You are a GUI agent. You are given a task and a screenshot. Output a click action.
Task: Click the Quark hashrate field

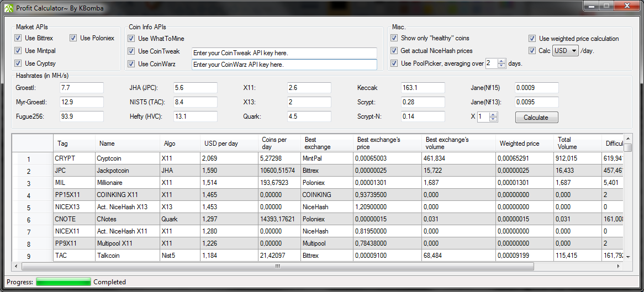(x=309, y=116)
